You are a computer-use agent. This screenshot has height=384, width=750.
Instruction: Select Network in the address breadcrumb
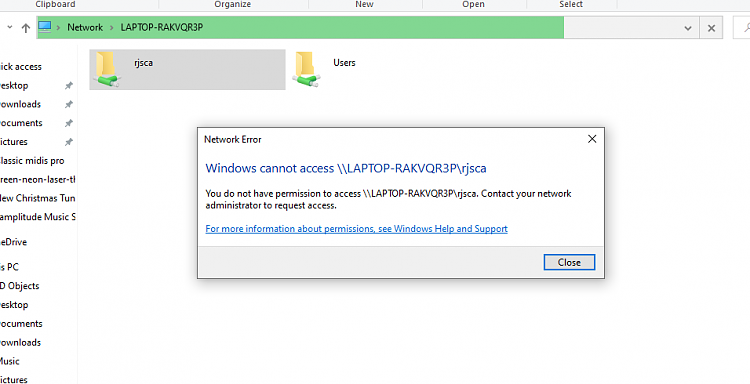pyautogui.click(x=85, y=27)
